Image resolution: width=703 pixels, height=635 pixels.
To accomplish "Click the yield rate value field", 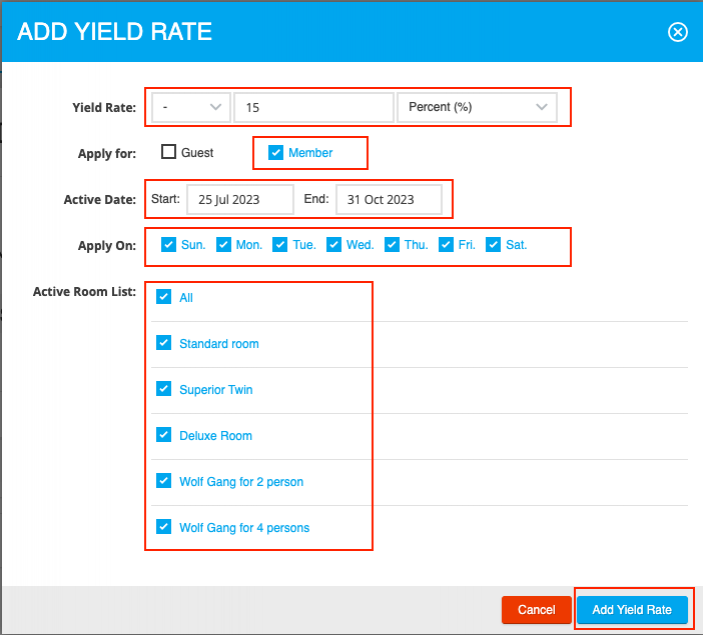I will pyautogui.click(x=313, y=108).
